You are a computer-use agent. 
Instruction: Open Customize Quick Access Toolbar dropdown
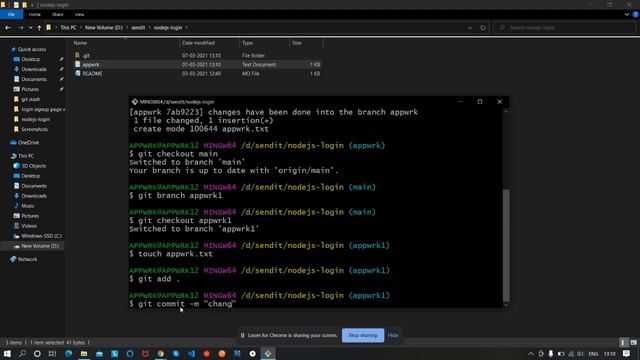click(32, 5)
